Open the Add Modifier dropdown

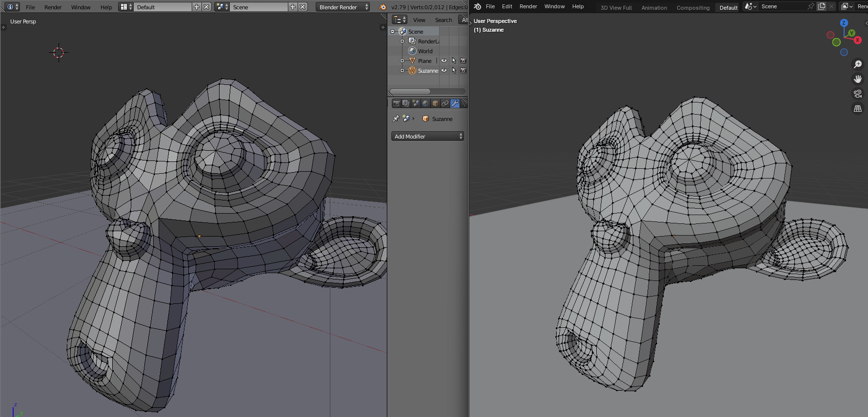point(427,136)
